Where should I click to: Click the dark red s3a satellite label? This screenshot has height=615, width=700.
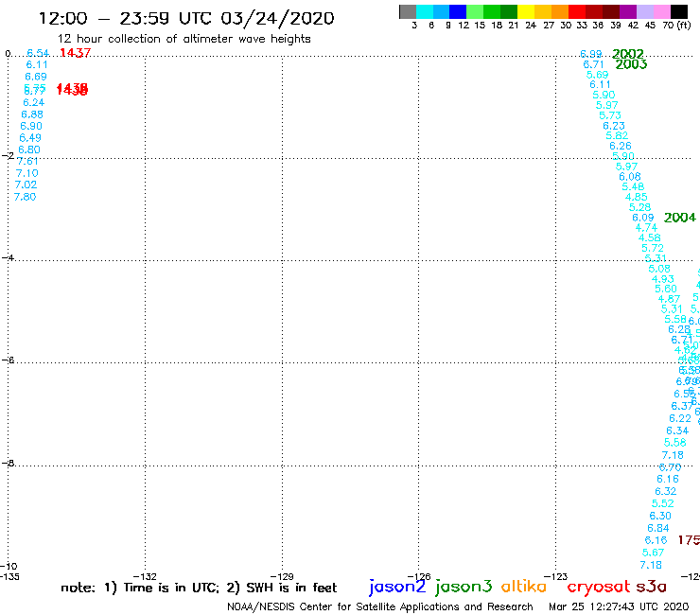point(651,587)
